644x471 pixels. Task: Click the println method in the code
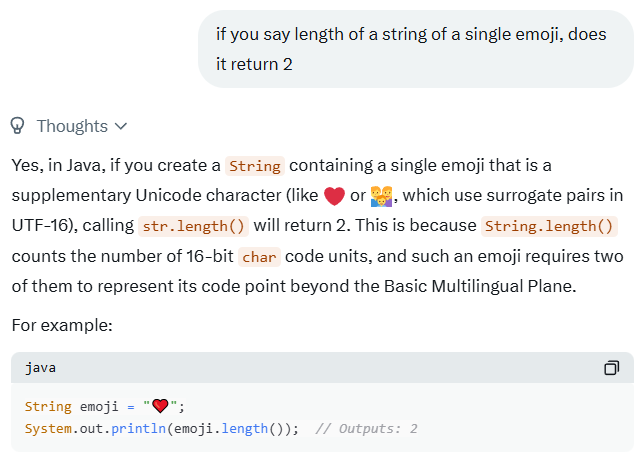click(x=138, y=428)
